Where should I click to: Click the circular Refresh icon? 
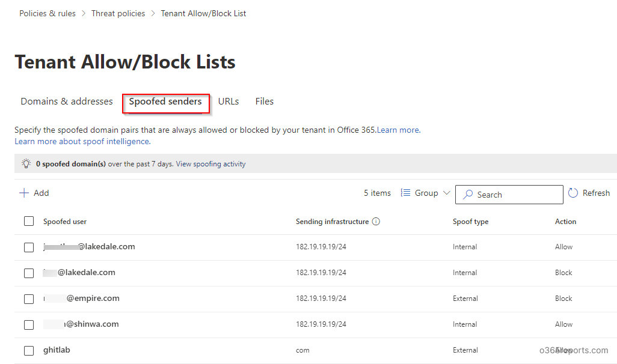tap(573, 193)
